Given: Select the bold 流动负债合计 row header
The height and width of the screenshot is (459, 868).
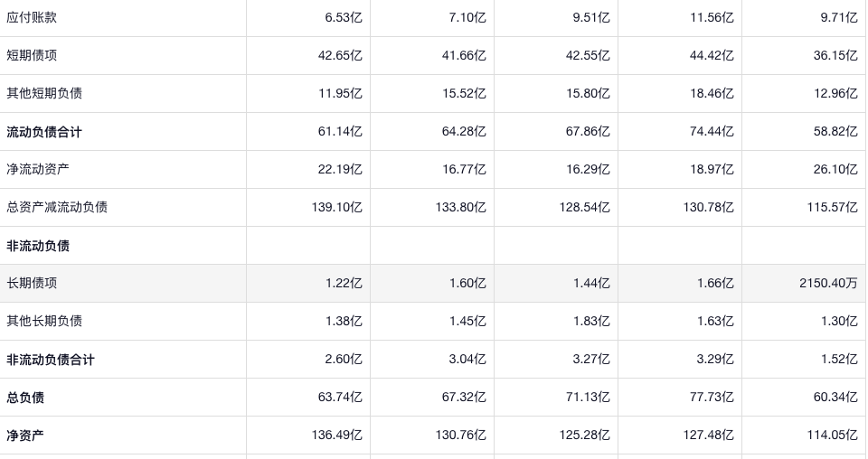Looking at the screenshot, I should tap(44, 132).
